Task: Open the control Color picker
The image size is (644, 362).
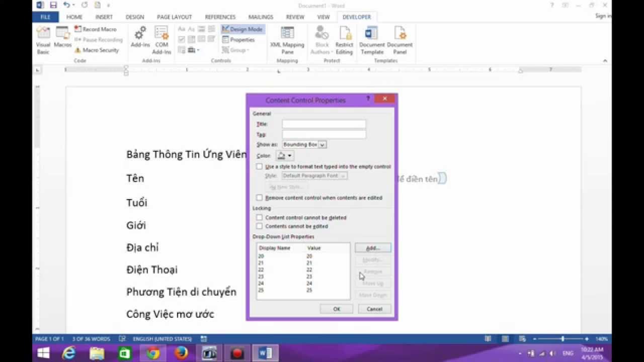Action: click(285, 156)
